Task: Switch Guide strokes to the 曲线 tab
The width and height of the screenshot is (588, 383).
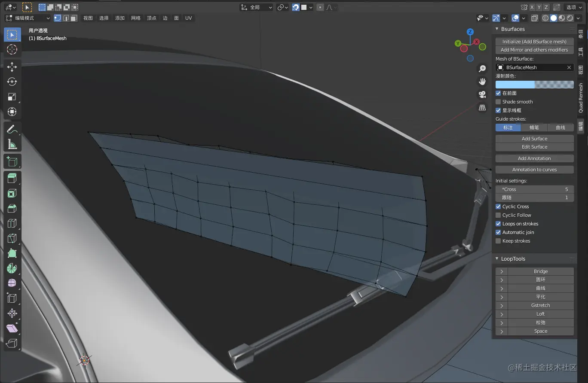Action: coord(561,127)
